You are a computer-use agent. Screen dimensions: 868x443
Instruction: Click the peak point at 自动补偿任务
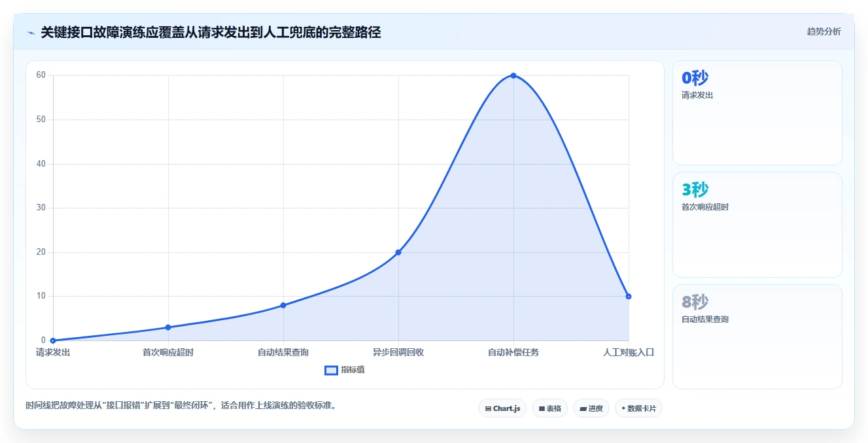(513, 76)
